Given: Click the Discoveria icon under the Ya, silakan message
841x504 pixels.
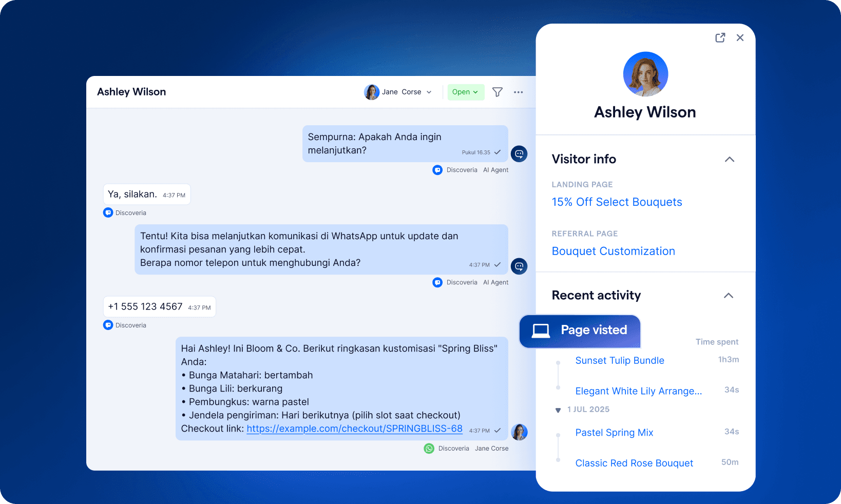Looking at the screenshot, I should click(x=108, y=212).
